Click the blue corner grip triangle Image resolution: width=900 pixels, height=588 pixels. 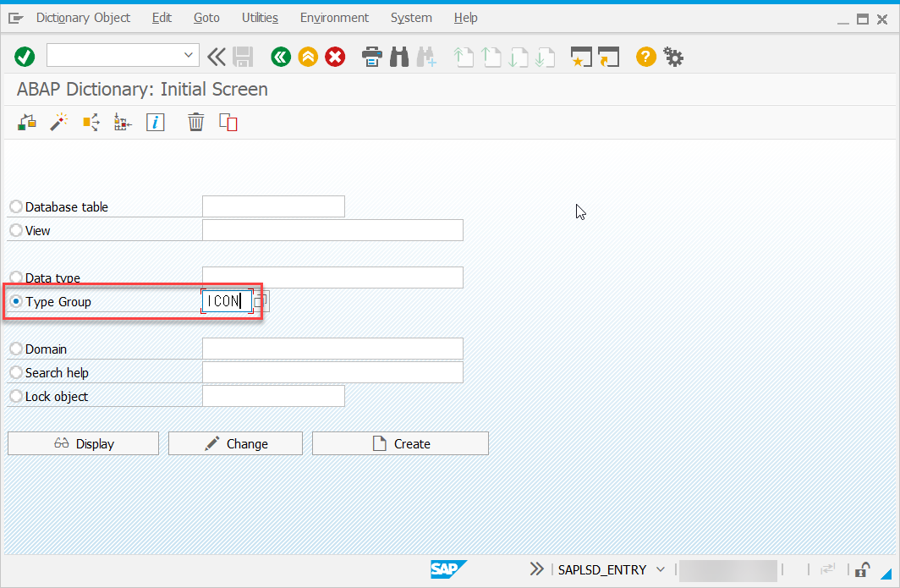(886, 574)
